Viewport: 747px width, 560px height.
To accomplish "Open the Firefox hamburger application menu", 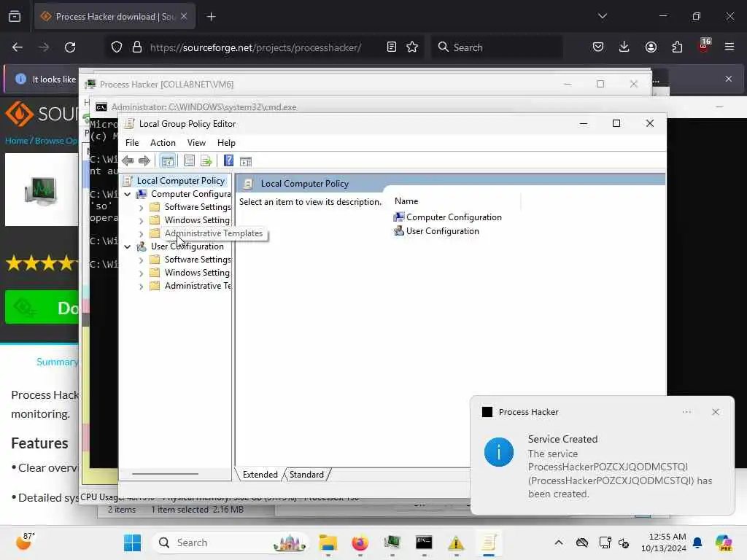I will 729,47.
